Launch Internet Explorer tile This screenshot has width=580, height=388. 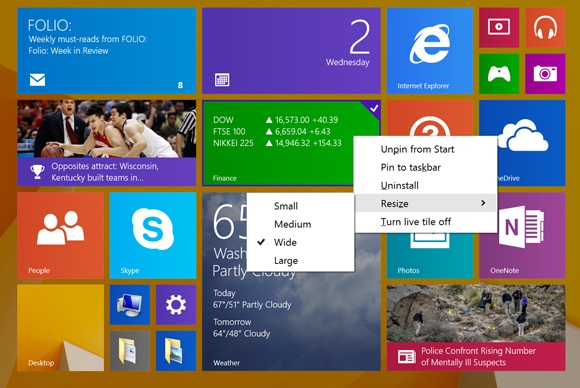click(x=430, y=51)
